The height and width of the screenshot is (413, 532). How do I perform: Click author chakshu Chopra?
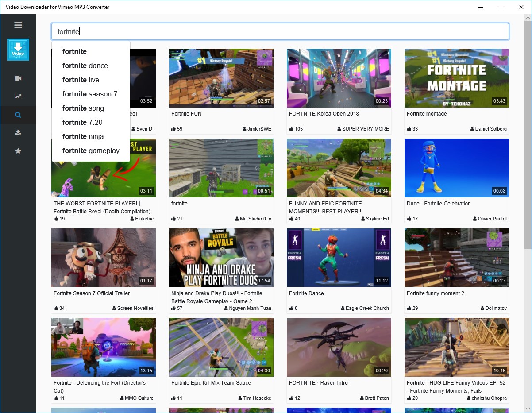tap(486, 398)
